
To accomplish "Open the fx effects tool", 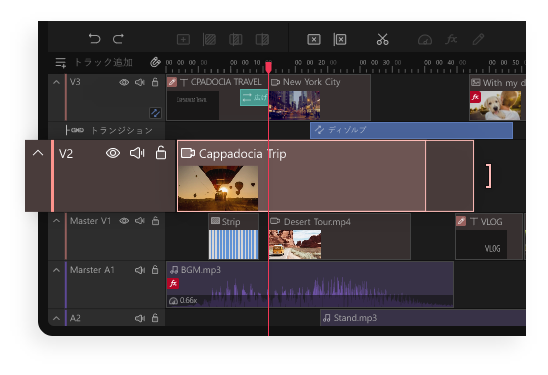I will (451, 39).
